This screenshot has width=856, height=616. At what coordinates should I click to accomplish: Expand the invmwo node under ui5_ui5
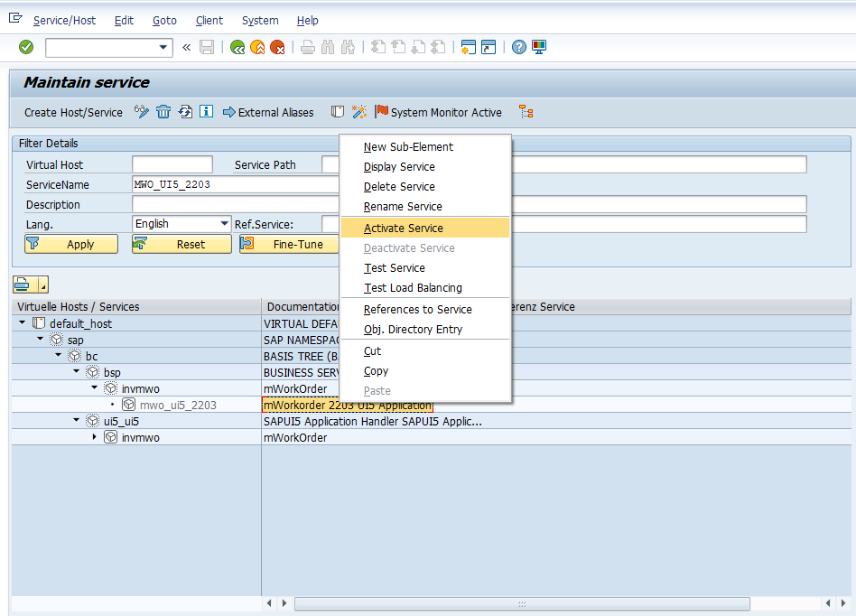94,437
